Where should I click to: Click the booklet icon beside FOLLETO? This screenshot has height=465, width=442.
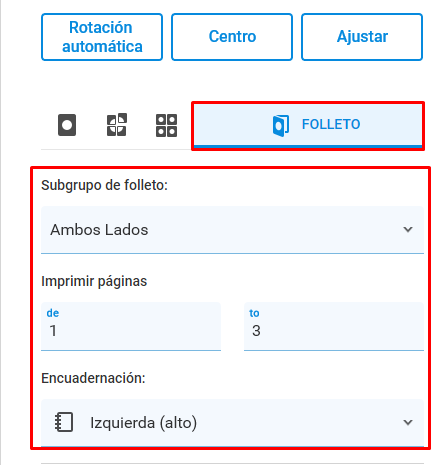tap(281, 126)
